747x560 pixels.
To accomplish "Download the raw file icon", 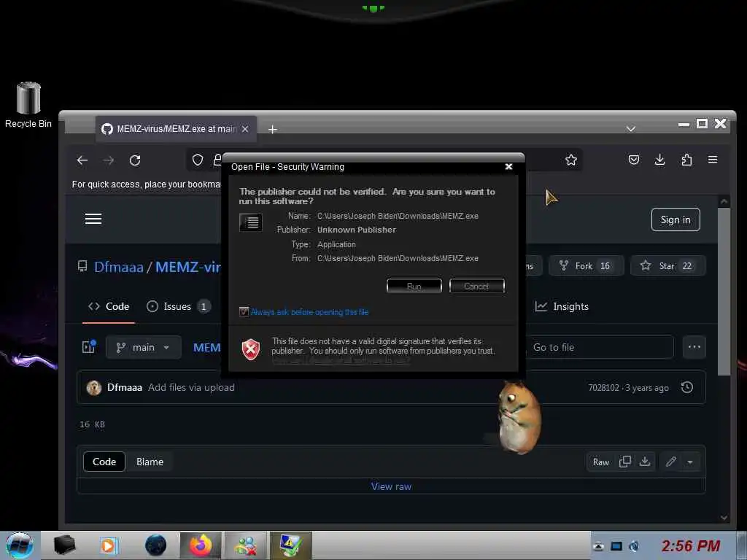I will tap(645, 462).
